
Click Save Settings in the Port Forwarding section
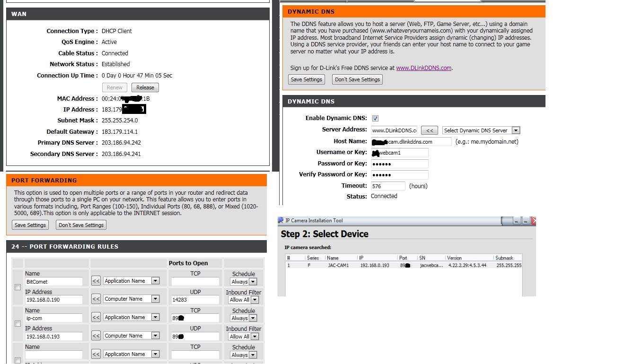30,225
